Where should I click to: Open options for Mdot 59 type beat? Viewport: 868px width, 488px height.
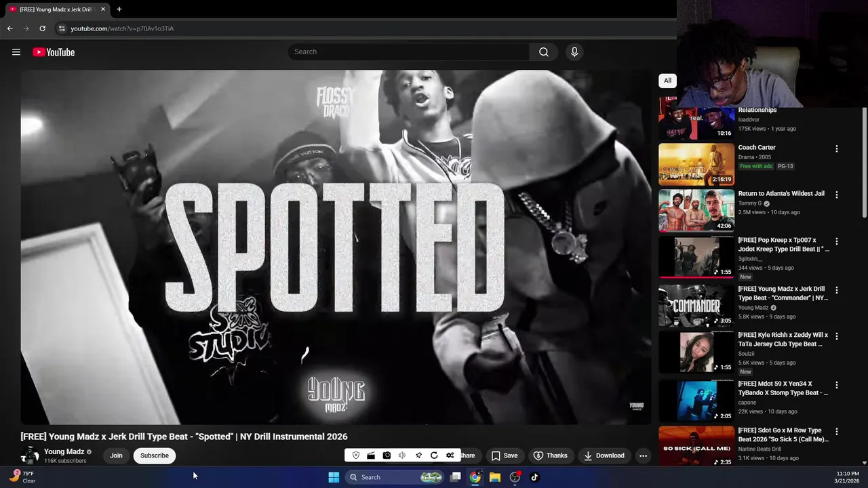tap(836, 385)
